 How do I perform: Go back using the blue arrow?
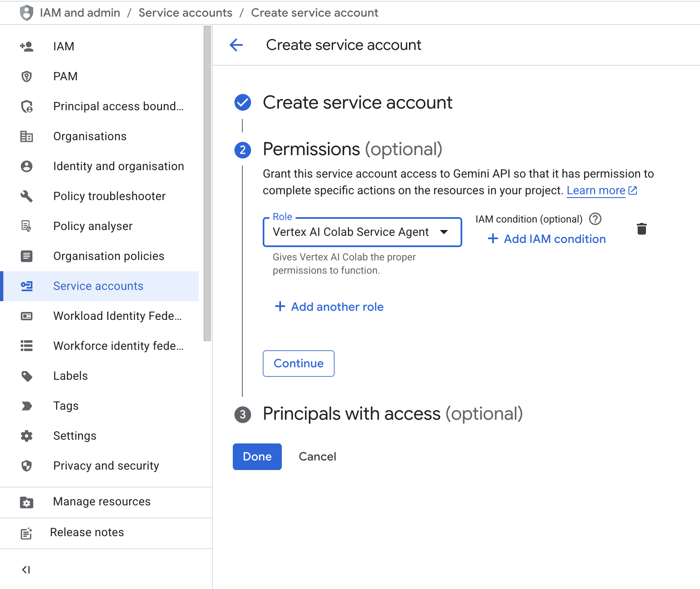[236, 45]
